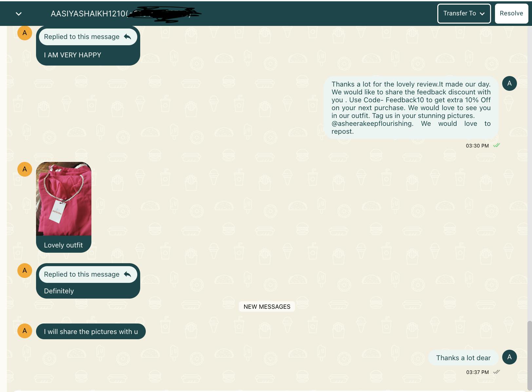532x392 pixels.
Task: Click the grey delivery ticks at 03:37 PM
Action: tap(497, 372)
